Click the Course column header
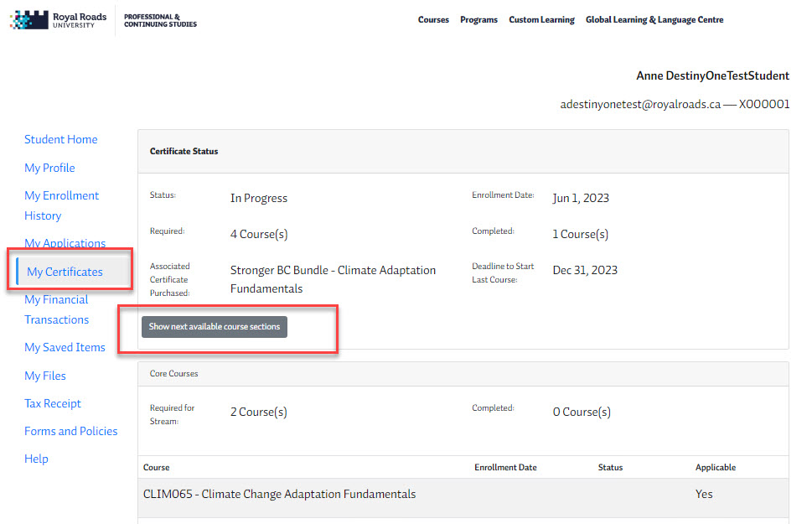Image resolution: width=812 pixels, height=524 pixels. point(157,468)
